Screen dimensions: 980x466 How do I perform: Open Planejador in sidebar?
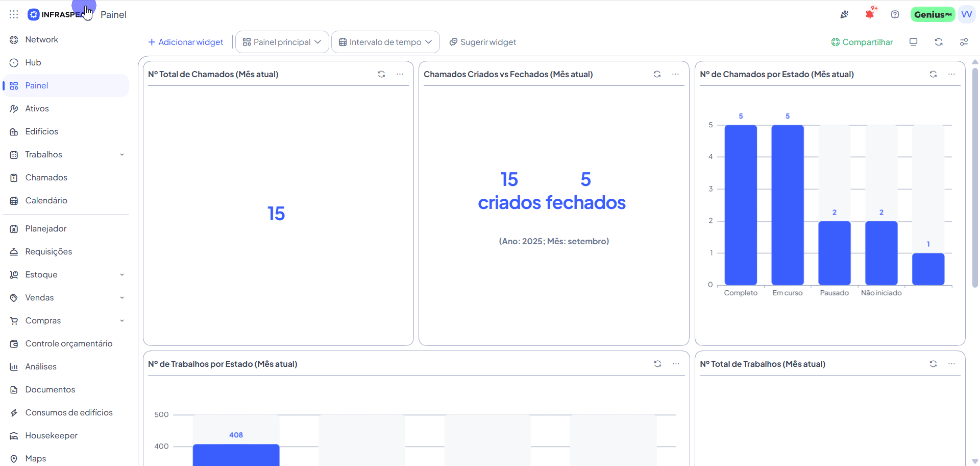[x=66, y=228]
